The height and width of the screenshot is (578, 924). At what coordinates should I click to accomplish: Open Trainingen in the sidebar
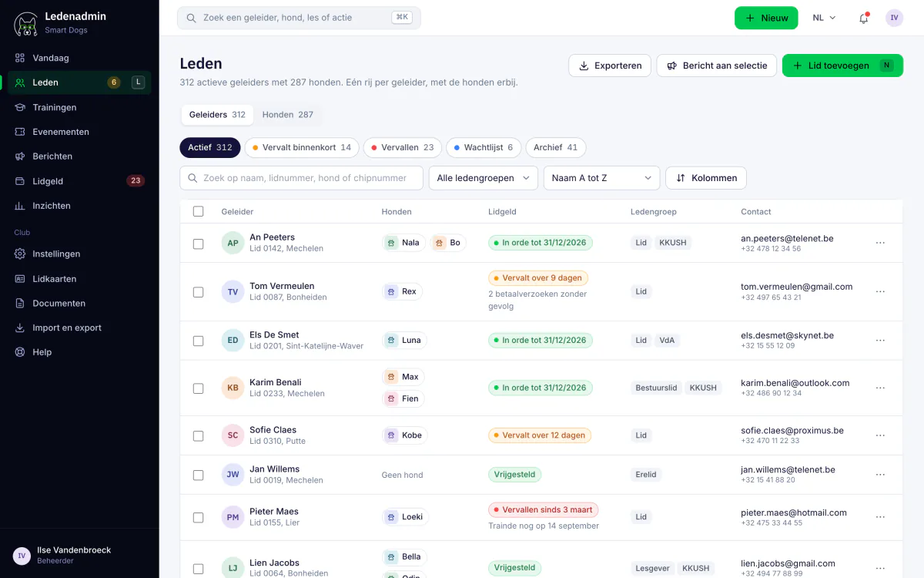tap(79, 107)
